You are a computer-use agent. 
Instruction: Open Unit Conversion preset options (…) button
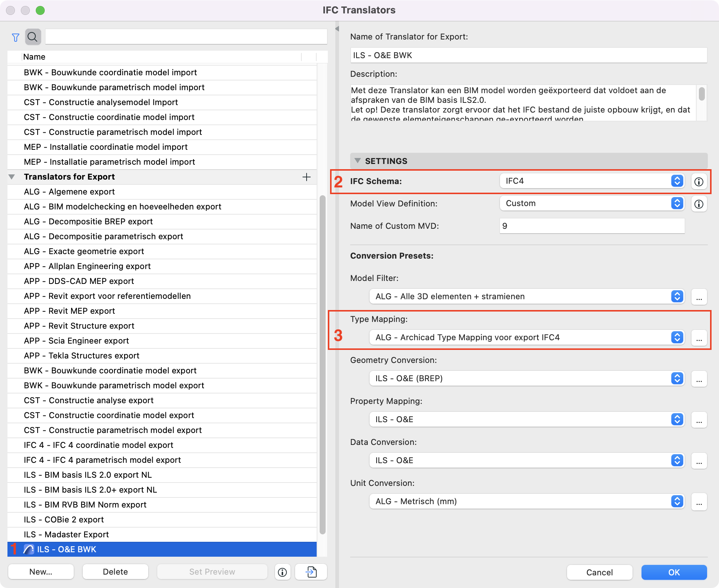tap(699, 502)
